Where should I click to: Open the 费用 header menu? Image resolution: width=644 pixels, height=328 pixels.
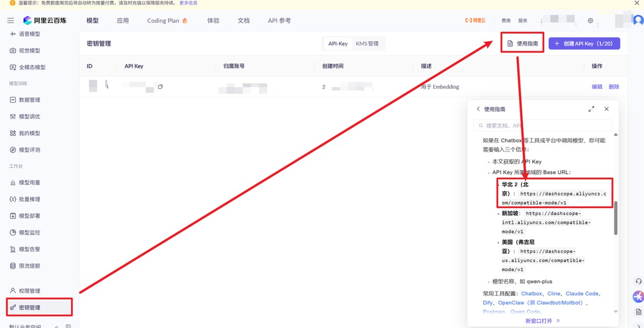[506, 20]
